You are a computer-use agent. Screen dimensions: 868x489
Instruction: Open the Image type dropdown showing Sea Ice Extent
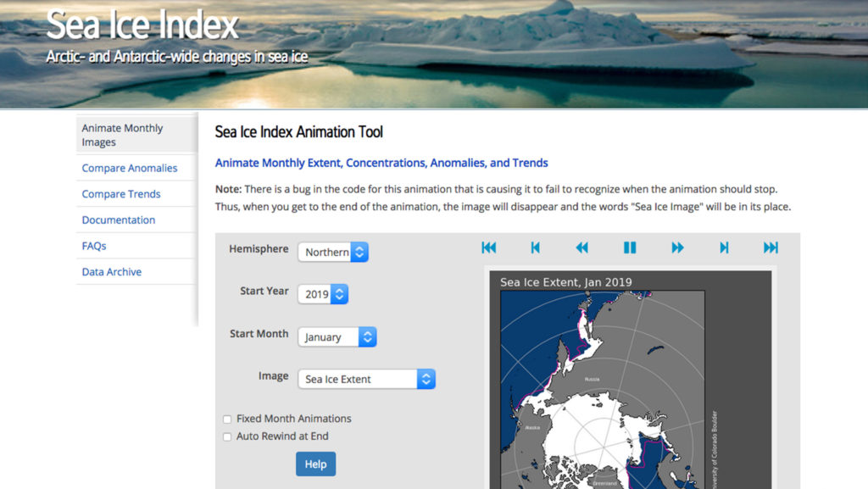(x=366, y=379)
